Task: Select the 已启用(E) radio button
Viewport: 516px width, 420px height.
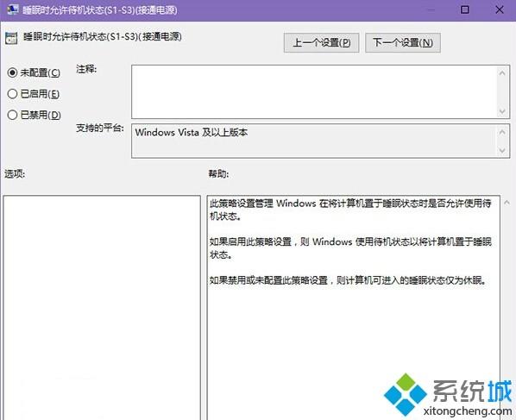Action: [12, 94]
